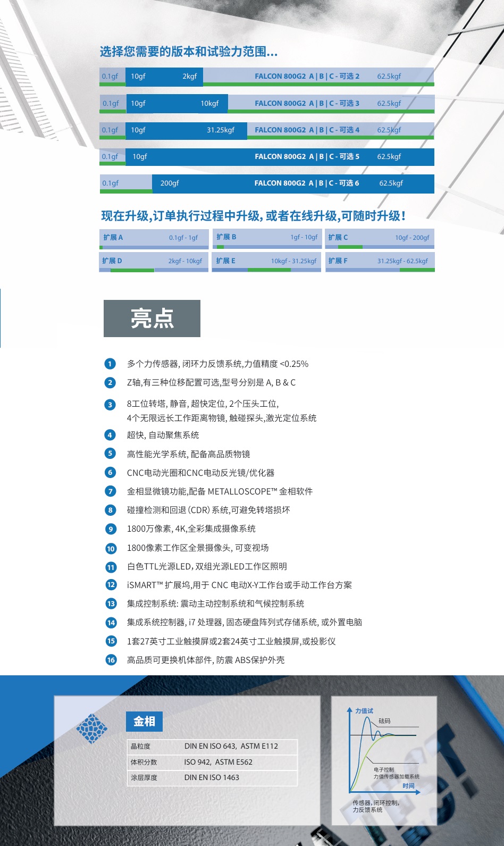
Task: Click the number 14 system controller bullet
Action: click(111, 622)
